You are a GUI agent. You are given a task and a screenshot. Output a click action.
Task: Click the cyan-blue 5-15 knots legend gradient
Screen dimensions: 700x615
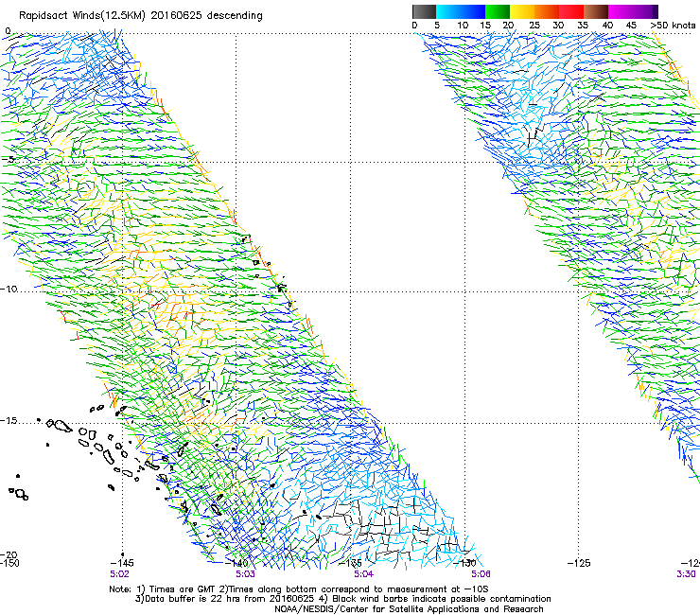[x=461, y=11]
